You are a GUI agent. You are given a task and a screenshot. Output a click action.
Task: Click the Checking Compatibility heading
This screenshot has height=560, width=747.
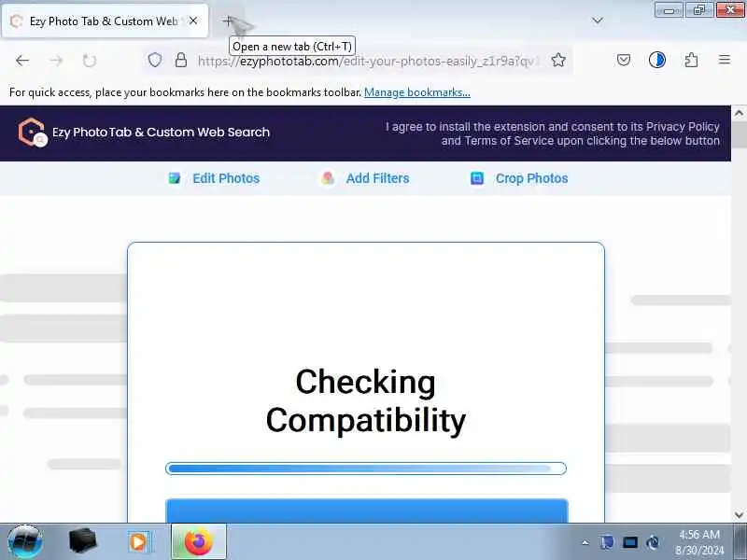pyautogui.click(x=366, y=401)
